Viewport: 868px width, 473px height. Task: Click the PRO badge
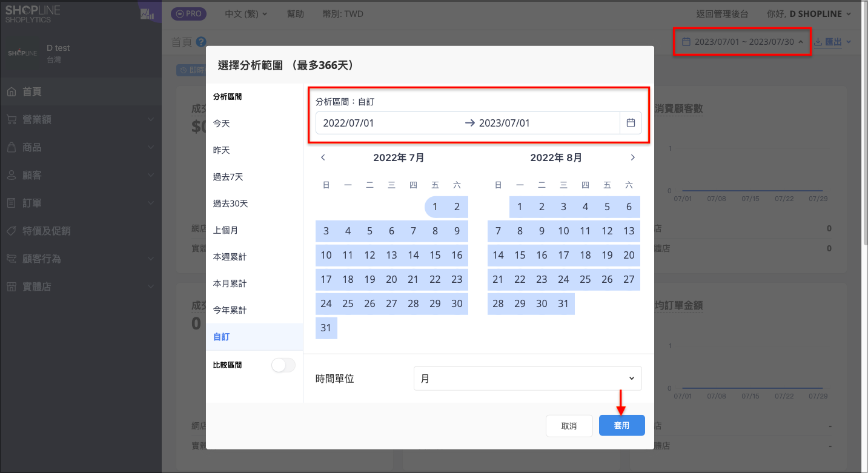point(190,14)
